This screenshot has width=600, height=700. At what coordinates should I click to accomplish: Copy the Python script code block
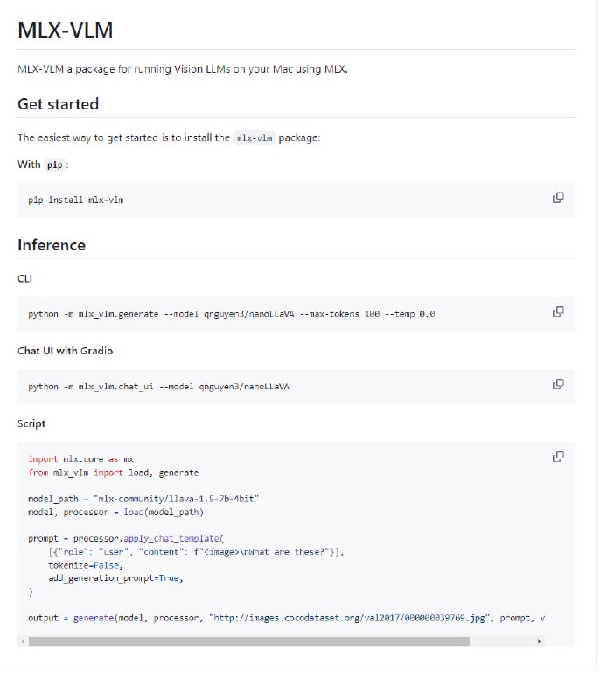click(x=558, y=457)
